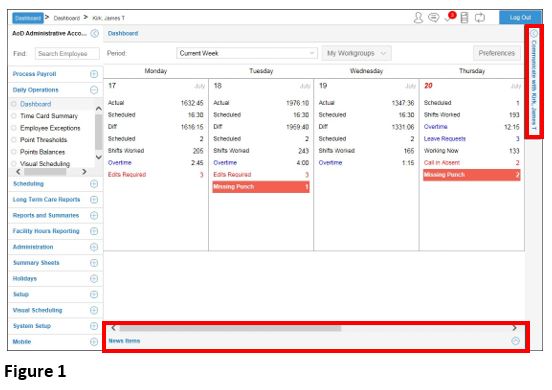Screen dimensions: 552x390
Task: Open Thursday Call In Absent link
Action: [442, 163]
